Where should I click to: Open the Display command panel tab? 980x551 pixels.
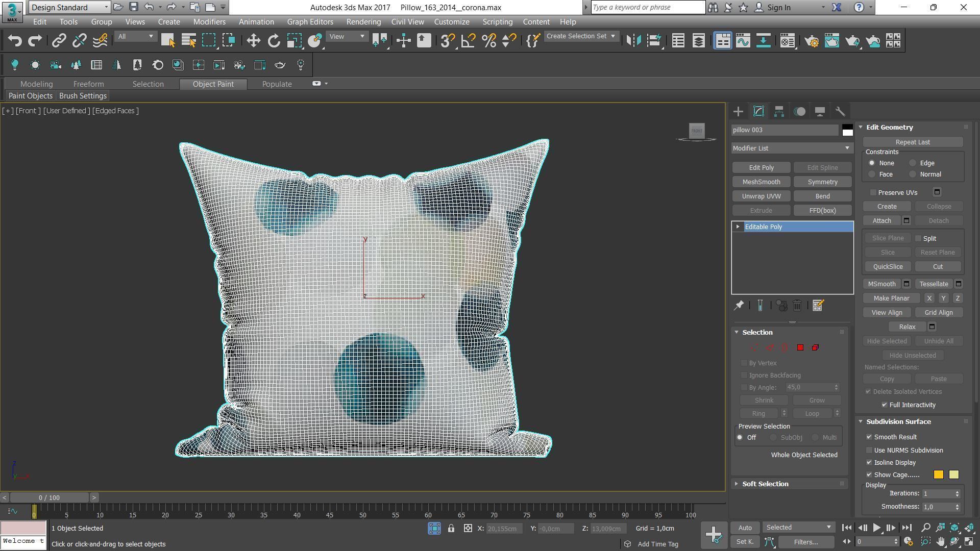click(820, 111)
